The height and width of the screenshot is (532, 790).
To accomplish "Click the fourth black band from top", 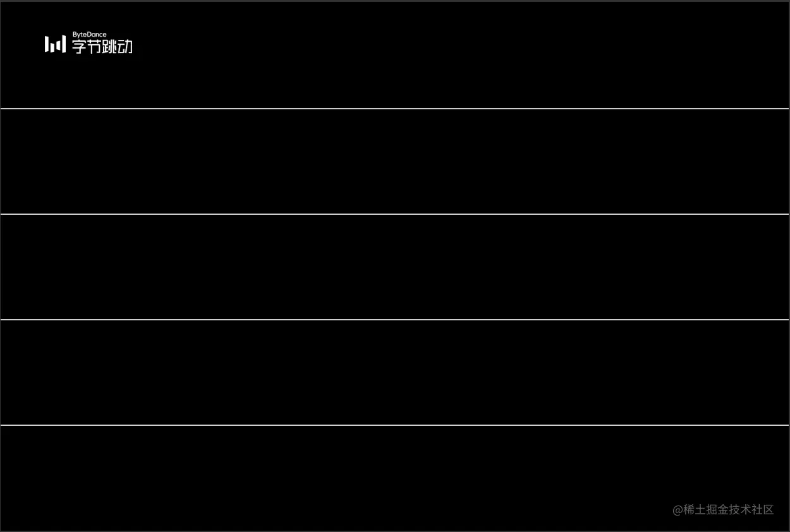I will (x=395, y=373).
